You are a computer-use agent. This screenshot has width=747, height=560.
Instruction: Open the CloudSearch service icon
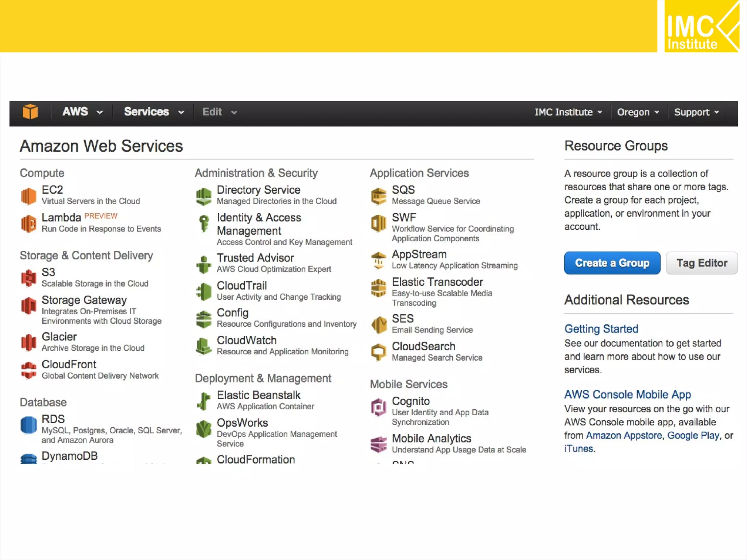coord(379,352)
